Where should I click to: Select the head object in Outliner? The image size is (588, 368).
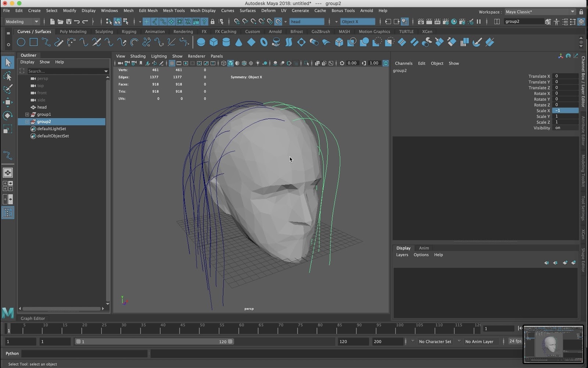(42, 107)
